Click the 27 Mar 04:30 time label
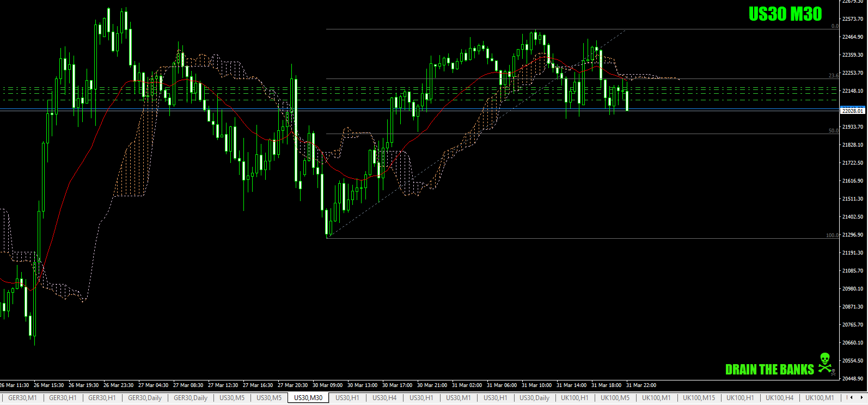This screenshot has width=868, height=405. click(154, 385)
